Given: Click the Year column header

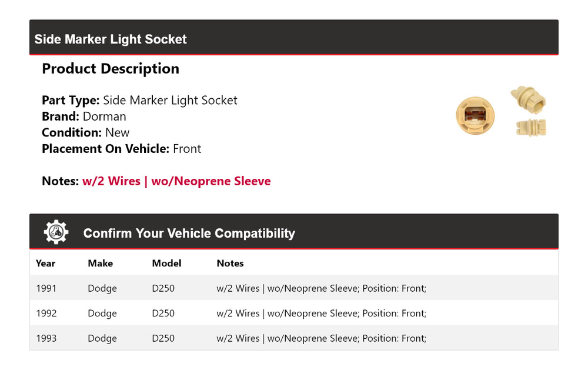Looking at the screenshot, I should (x=45, y=263).
